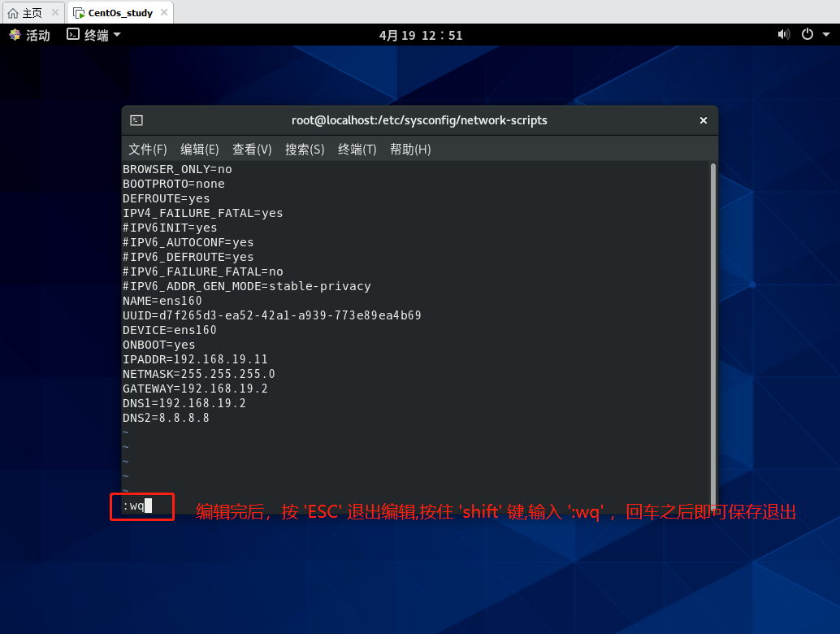The image size is (840, 634).
Task: Open the calendar from the date and time
Action: (x=420, y=35)
